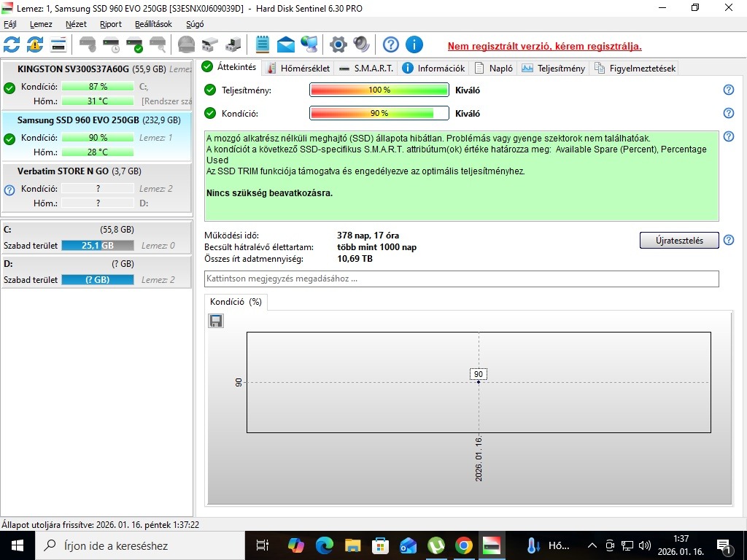This screenshot has height=560, width=747.
Task: Switch to the Információk tab
Action: point(433,68)
